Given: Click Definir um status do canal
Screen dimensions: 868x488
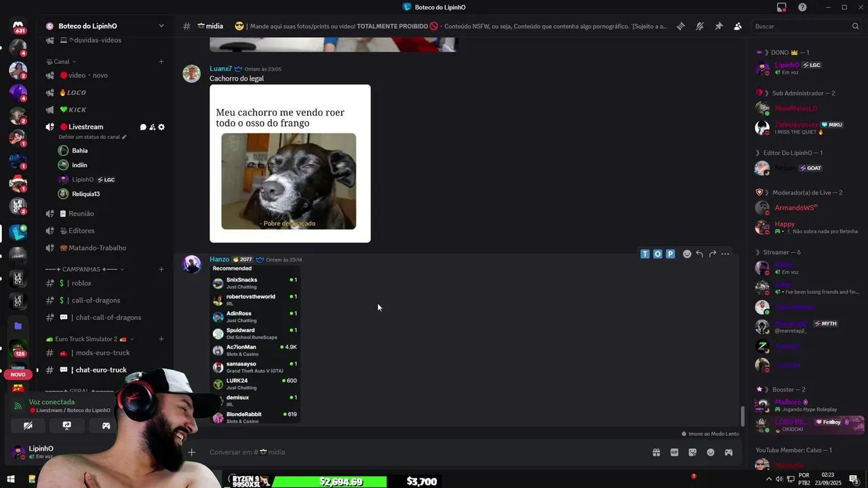Looking at the screenshot, I should pyautogui.click(x=92, y=137).
